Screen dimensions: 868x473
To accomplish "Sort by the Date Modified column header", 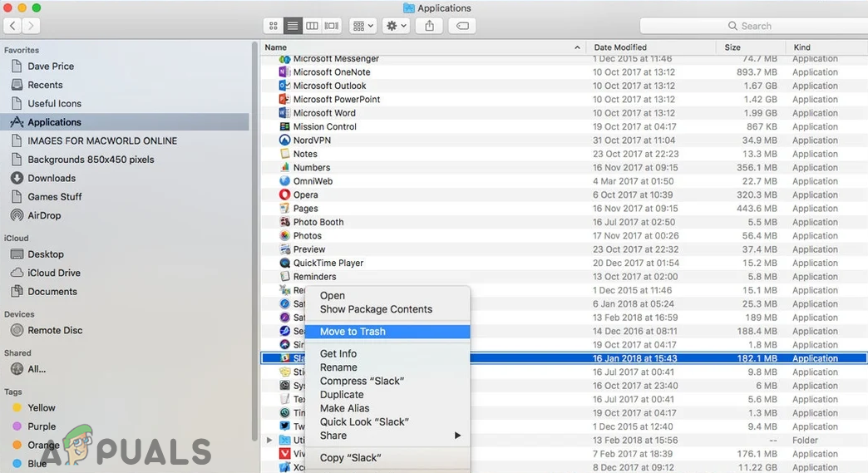I will coord(620,47).
